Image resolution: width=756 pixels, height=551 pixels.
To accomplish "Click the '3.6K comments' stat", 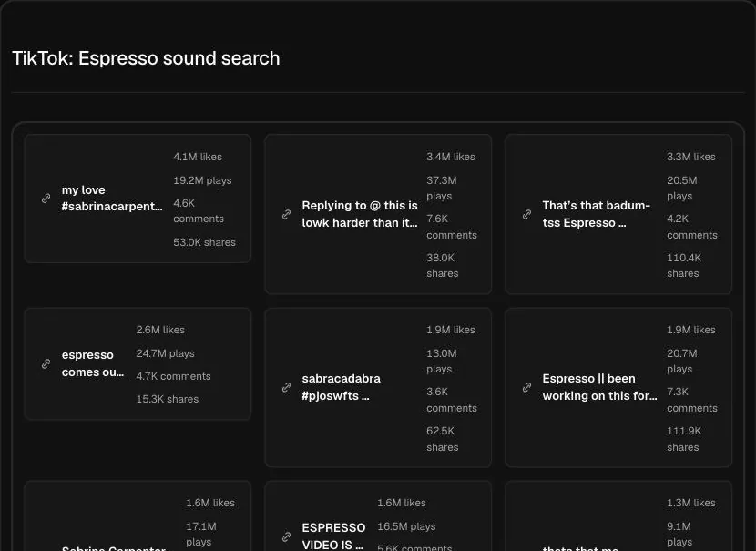I will [x=452, y=400].
